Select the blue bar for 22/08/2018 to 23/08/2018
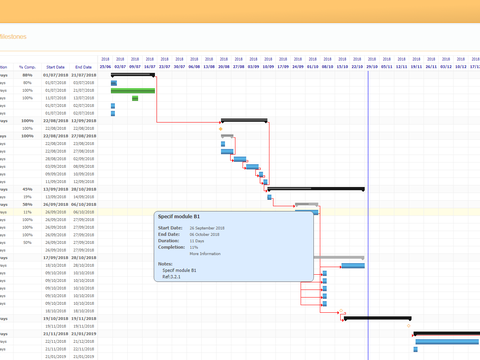This screenshot has width=480, height=360. pyautogui.click(x=223, y=144)
